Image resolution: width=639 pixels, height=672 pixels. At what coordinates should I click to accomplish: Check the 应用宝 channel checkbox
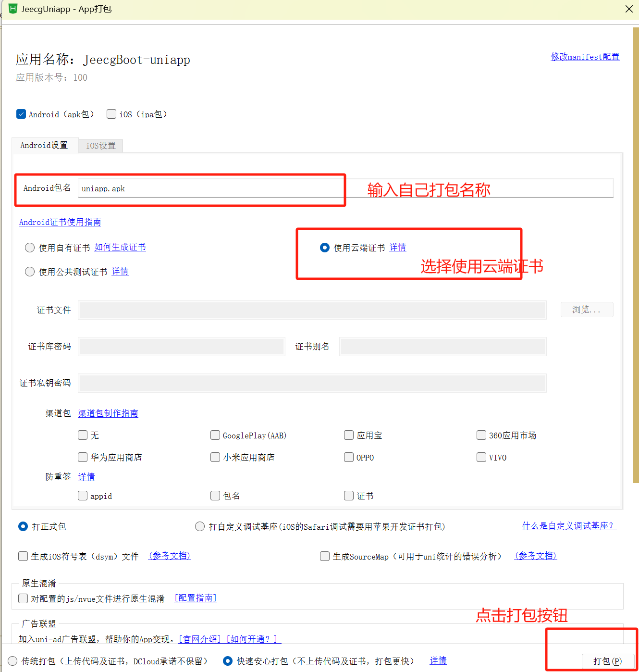coord(349,435)
